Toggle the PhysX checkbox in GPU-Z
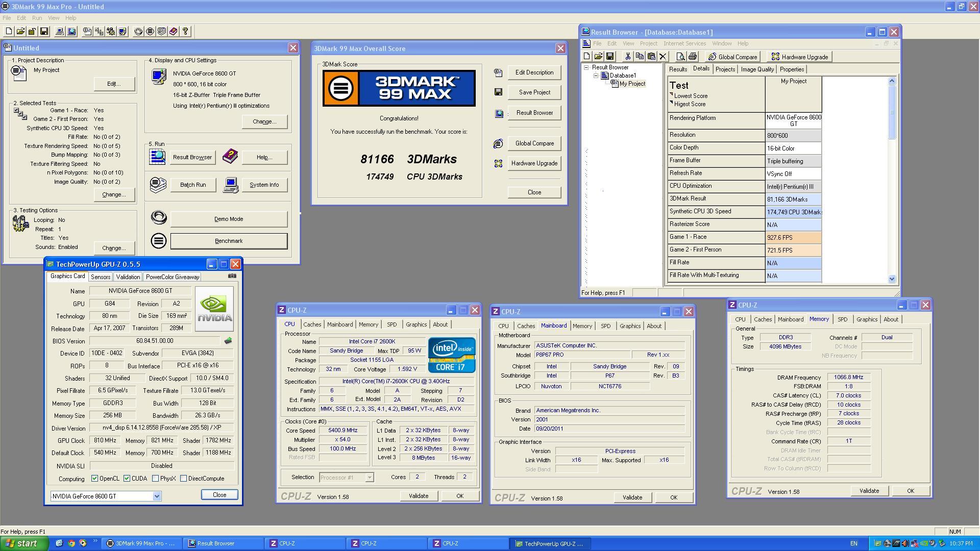Screen dimensions: 980x551 point(155,479)
